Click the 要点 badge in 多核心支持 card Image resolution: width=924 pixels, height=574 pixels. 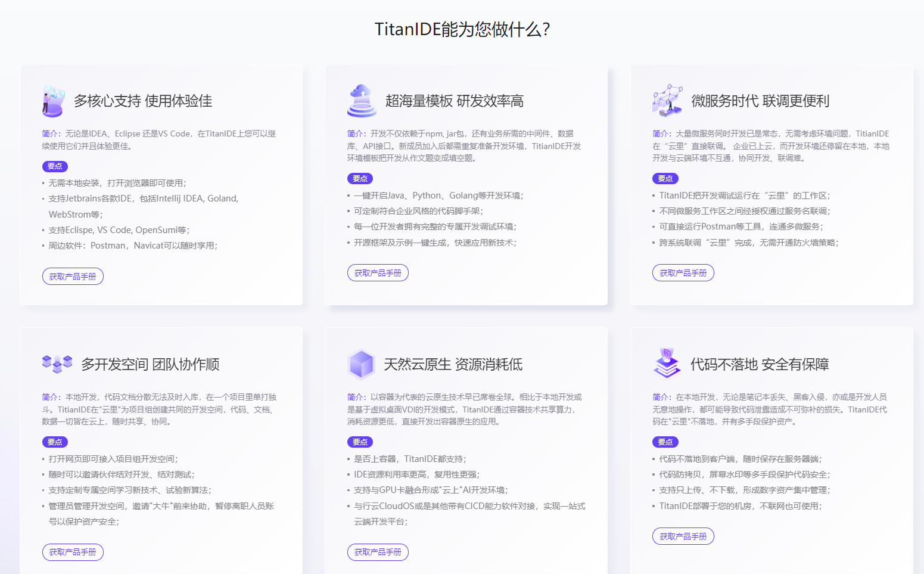55,166
